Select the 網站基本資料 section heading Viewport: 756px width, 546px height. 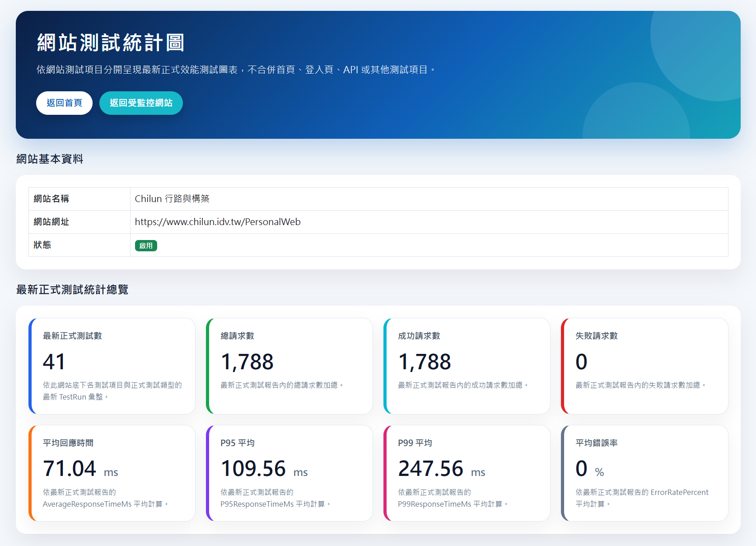tap(50, 159)
